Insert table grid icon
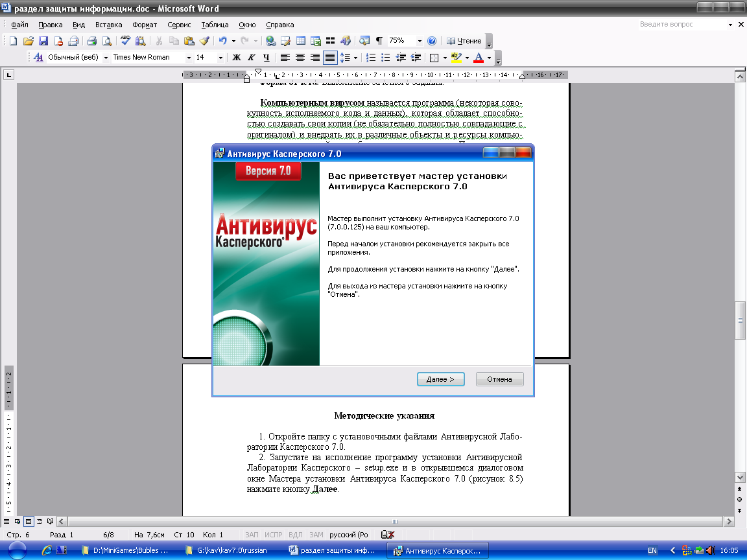 point(301,41)
